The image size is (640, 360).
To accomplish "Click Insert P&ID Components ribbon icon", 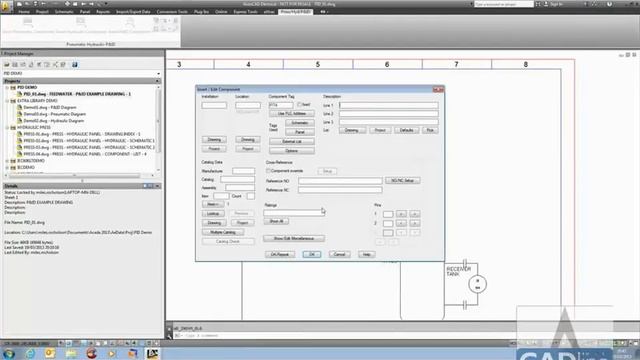I will point(130,23).
